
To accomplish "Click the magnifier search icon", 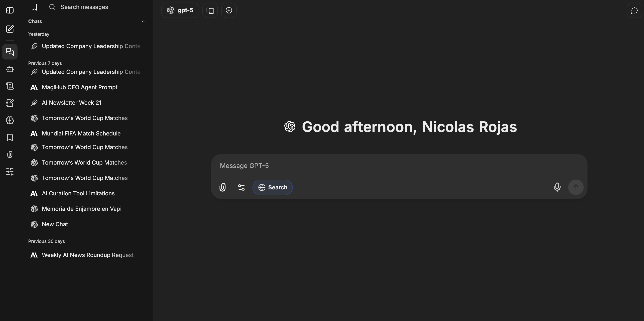I will (x=52, y=7).
